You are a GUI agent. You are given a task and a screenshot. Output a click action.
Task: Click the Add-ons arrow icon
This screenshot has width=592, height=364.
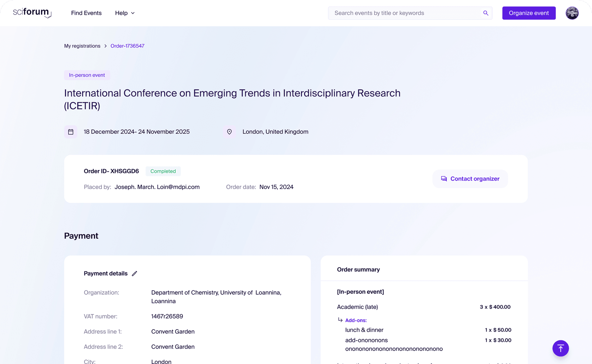tap(340, 320)
